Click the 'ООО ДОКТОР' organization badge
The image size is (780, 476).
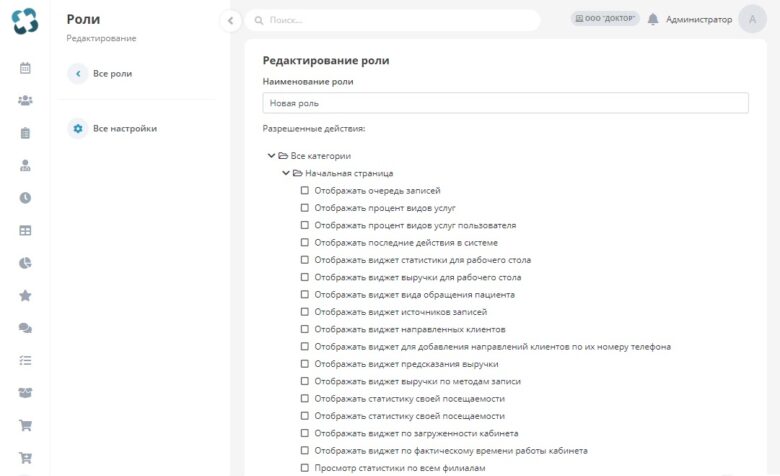click(605, 18)
